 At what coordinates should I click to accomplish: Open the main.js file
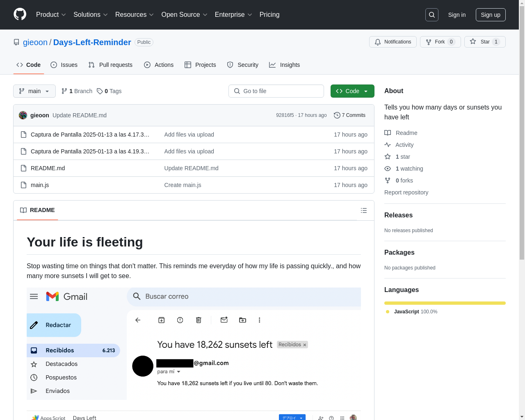(x=40, y=185)
